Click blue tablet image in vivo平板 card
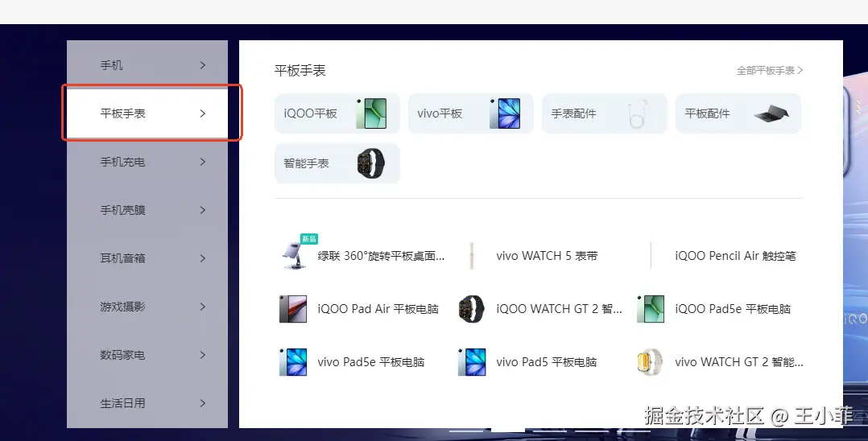Viewport: 868px width, 441px height. coord(505,113)
